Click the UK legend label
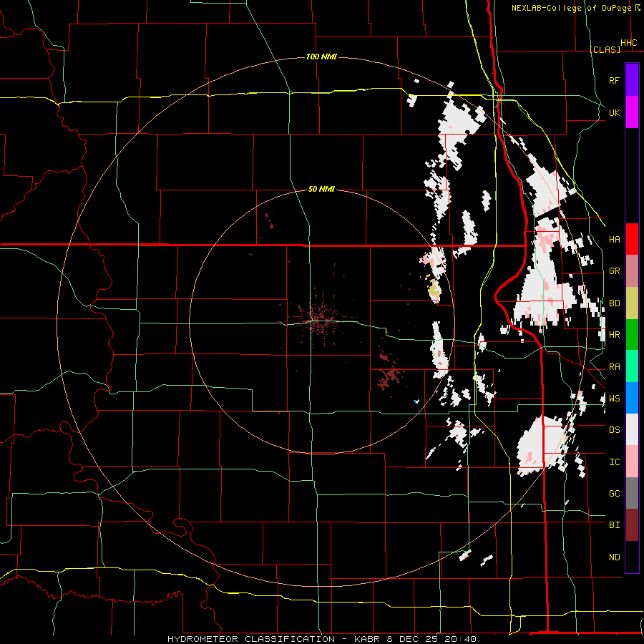The width and height of the screenshot is (644, 644). pos(614,112)
